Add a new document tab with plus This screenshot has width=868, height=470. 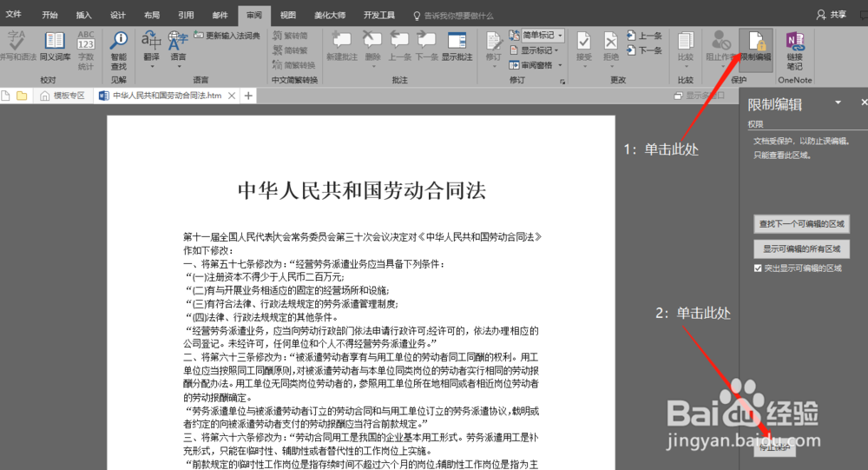(x=248, y=96)
